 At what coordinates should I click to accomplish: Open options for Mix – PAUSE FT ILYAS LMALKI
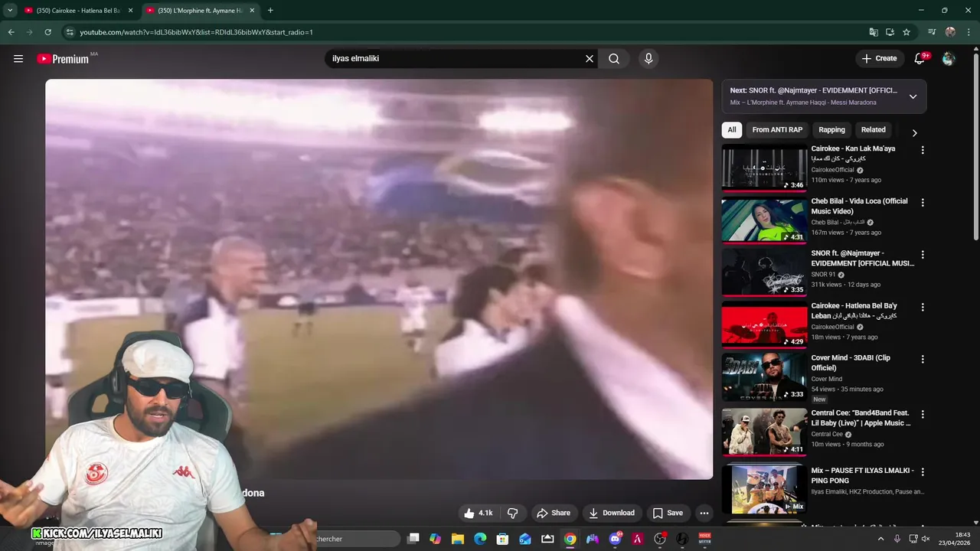pos(923,471)
